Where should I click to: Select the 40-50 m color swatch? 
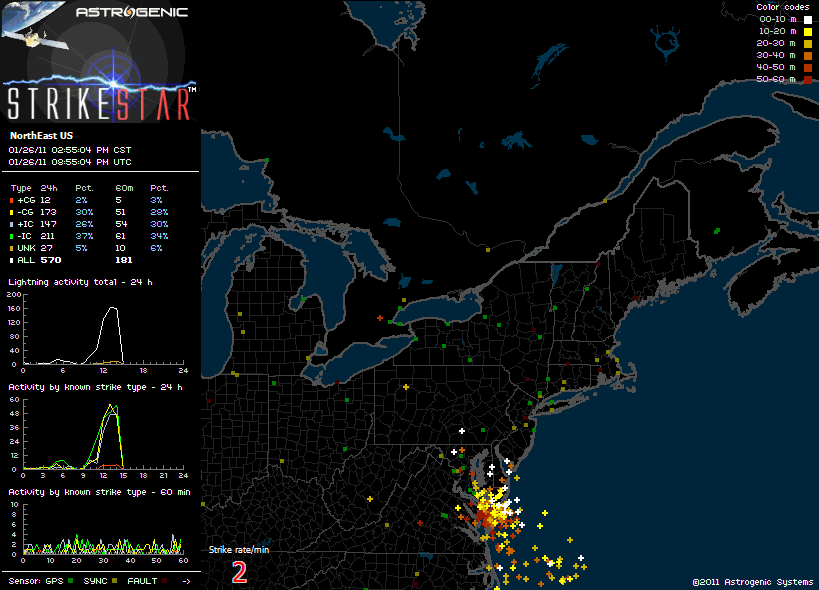[808, 68]
